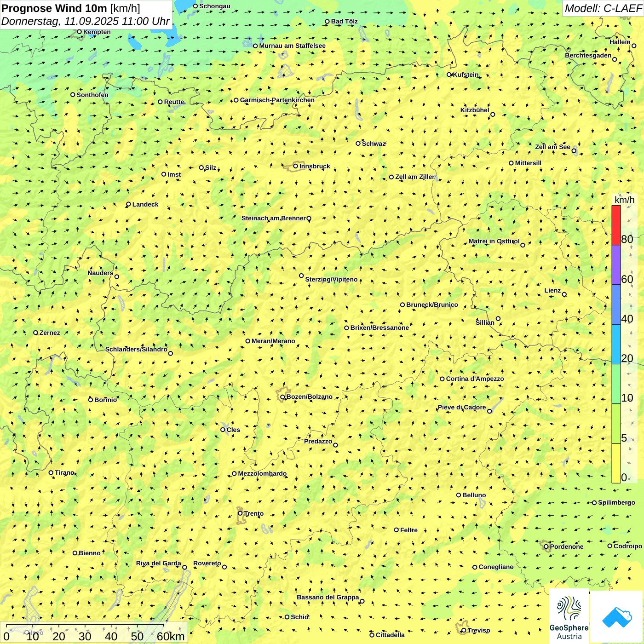Click the Spilimbergo location marker

(594, 503)
